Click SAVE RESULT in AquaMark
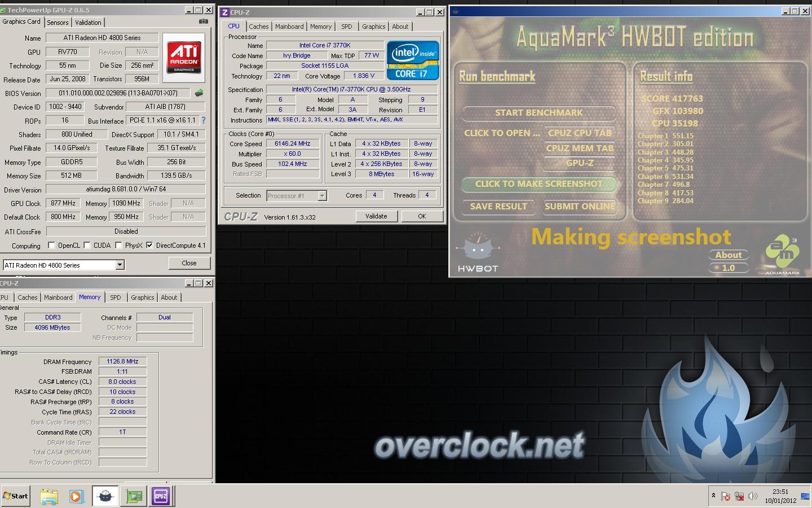The height and width of the screenshot is (508, 812). pos(498,206)
